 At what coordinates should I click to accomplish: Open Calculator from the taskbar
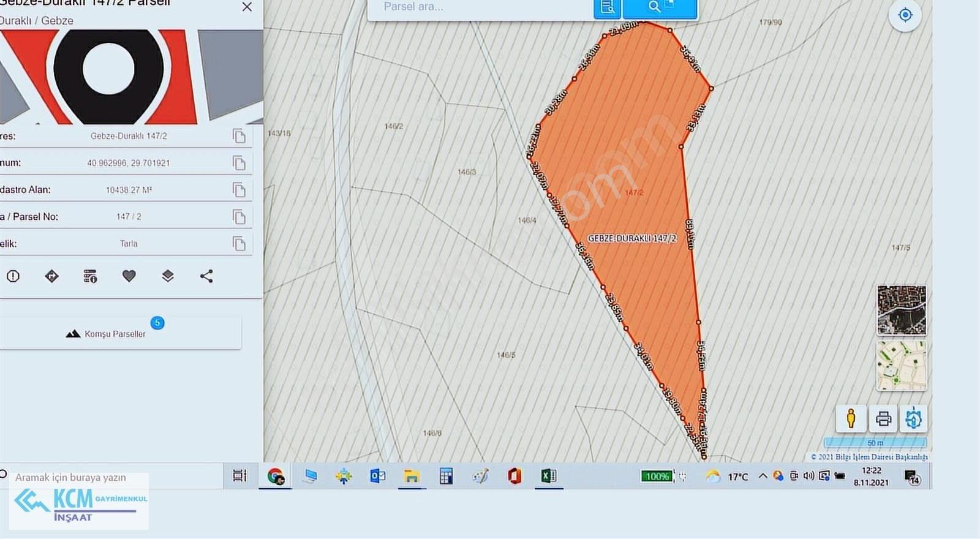tap(446, 476)
